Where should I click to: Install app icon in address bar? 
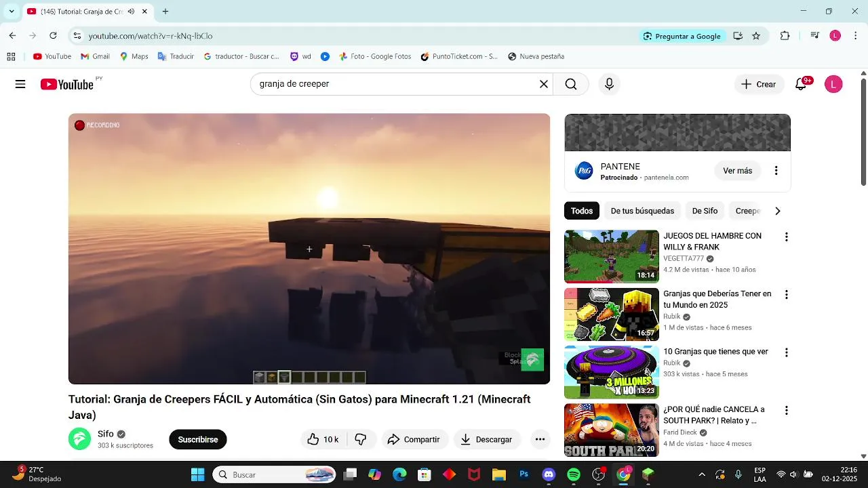(x=738, y=36)
